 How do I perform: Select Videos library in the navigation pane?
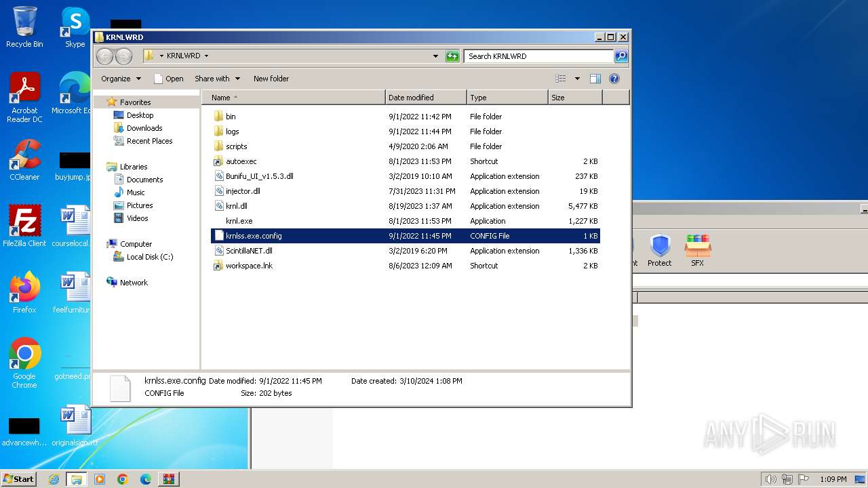point(137,218)
